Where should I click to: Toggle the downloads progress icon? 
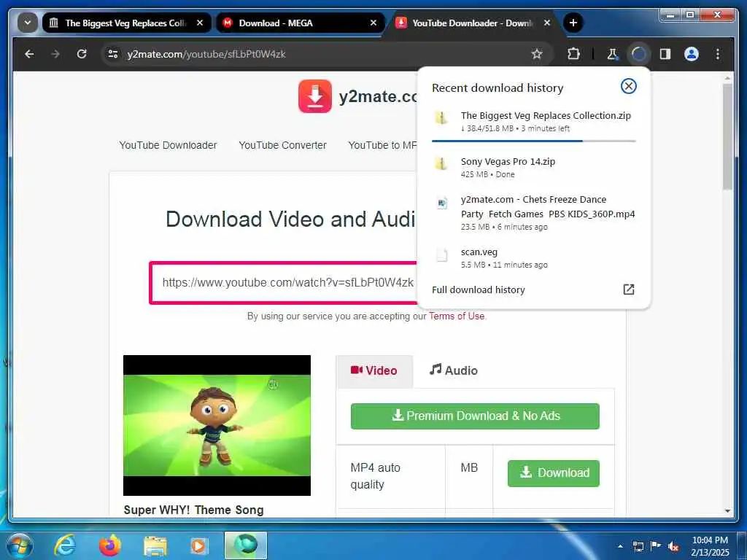point(639,54)
